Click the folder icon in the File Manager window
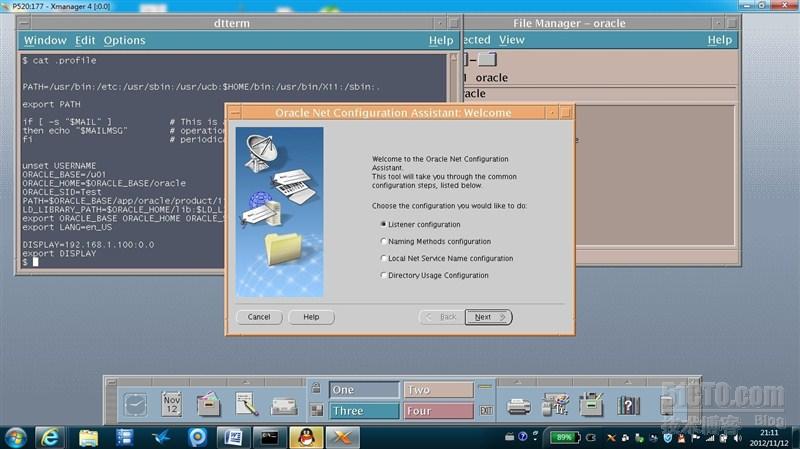This screenshot has height=449, width=800. coord(487,60)
